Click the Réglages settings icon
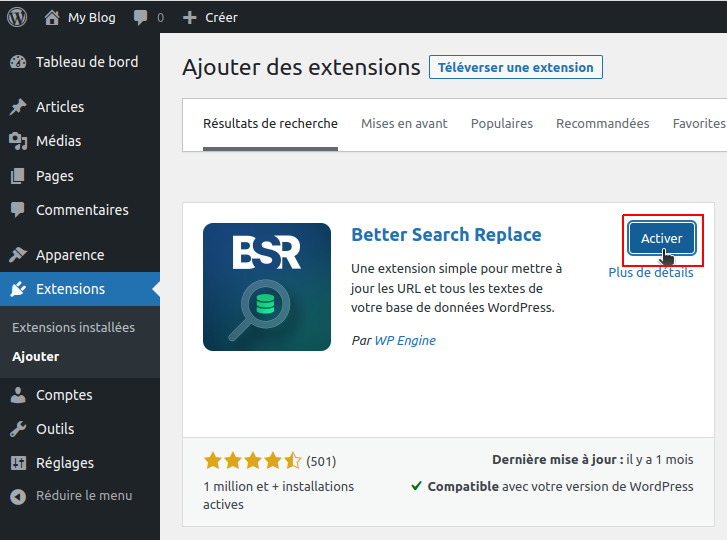Viewport: 727px width, 540px height. coord(18,463)
